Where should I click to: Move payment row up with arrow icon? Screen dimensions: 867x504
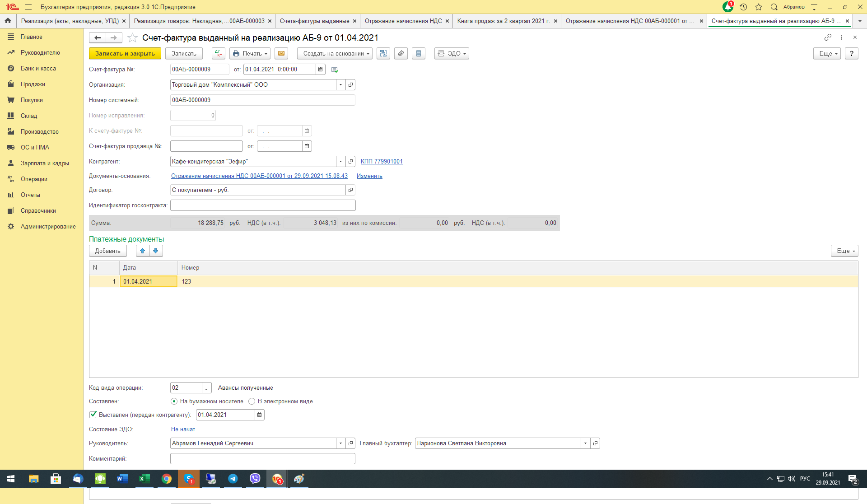143,251
